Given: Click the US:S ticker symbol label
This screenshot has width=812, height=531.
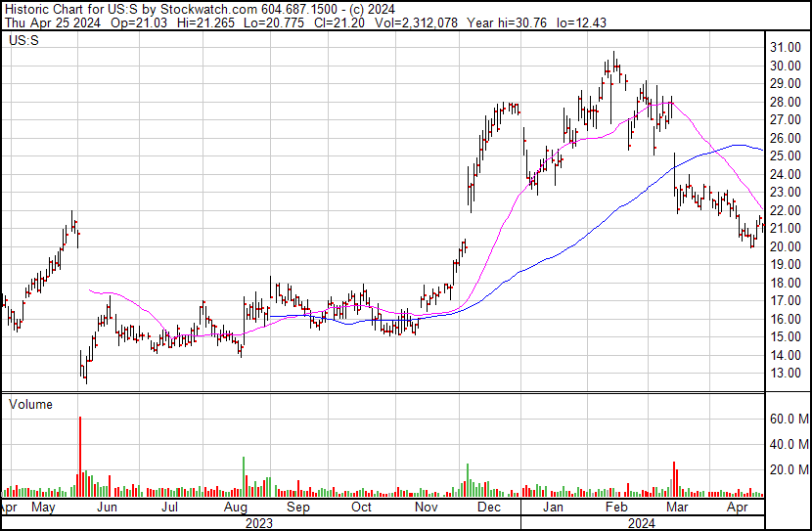Looking at the screenshot, I should tap(23, 42).
